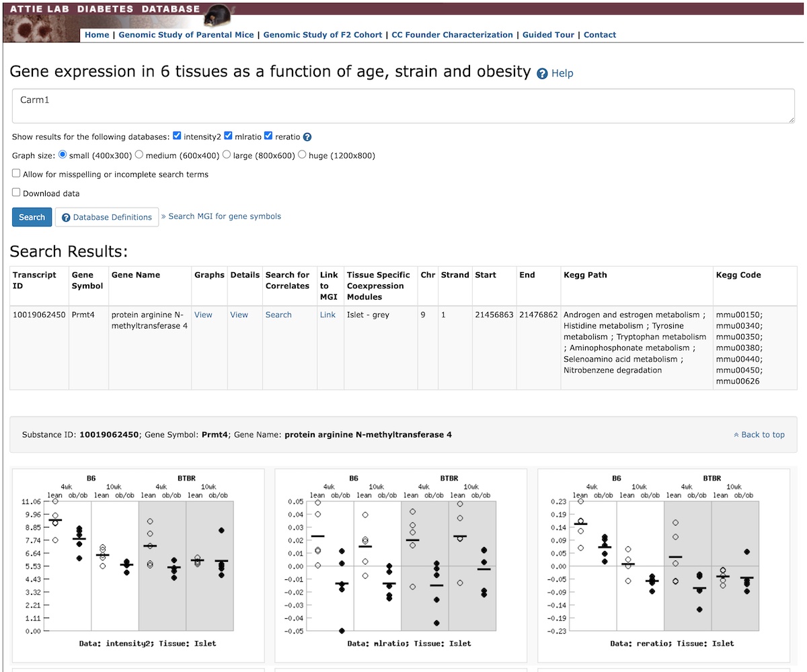Click the database info question mark icon
Screen dimensions: 807x672
tap(307, 136)
